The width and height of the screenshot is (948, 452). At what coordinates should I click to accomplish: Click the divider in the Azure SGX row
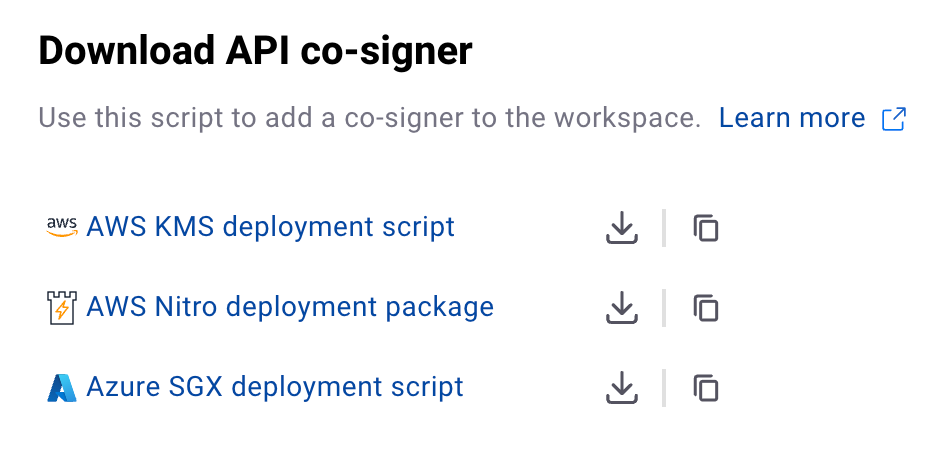point(664,388)
